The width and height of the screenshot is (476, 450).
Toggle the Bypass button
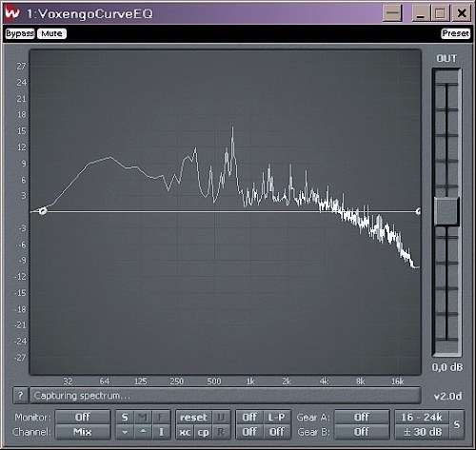click(x=20, y=33)
